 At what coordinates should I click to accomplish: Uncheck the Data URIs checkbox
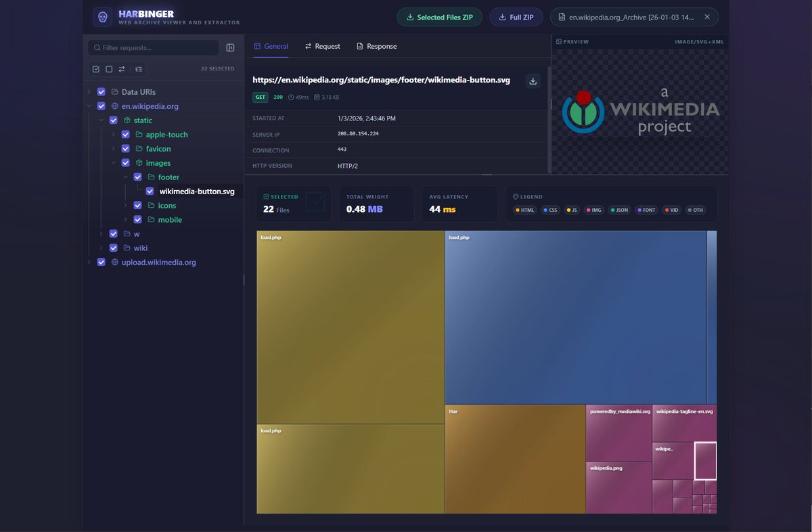click(x=101, y=92)
